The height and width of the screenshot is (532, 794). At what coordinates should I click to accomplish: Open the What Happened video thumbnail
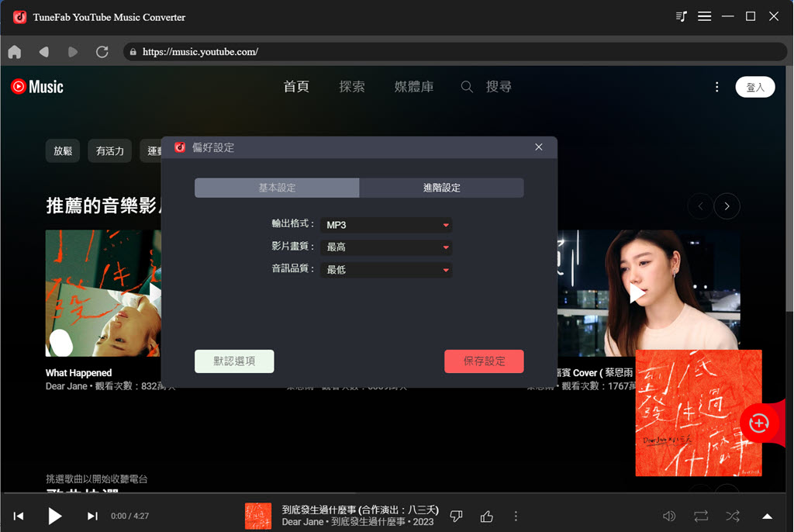coord(103,293)
